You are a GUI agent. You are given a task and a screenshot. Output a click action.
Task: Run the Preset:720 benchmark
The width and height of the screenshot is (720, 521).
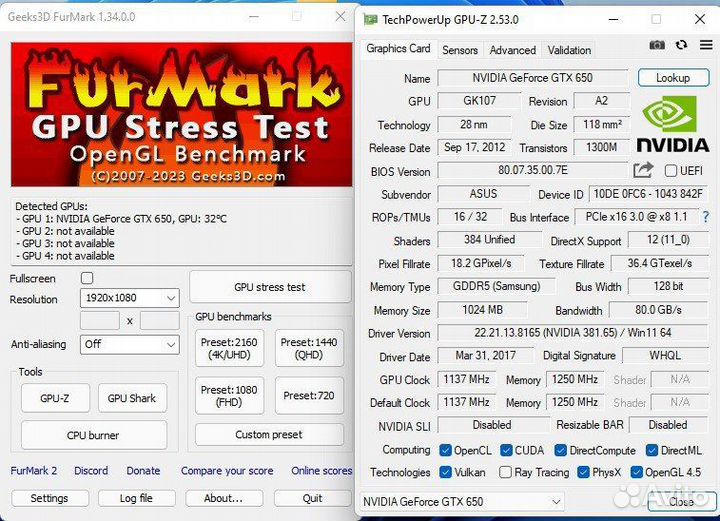309,396
